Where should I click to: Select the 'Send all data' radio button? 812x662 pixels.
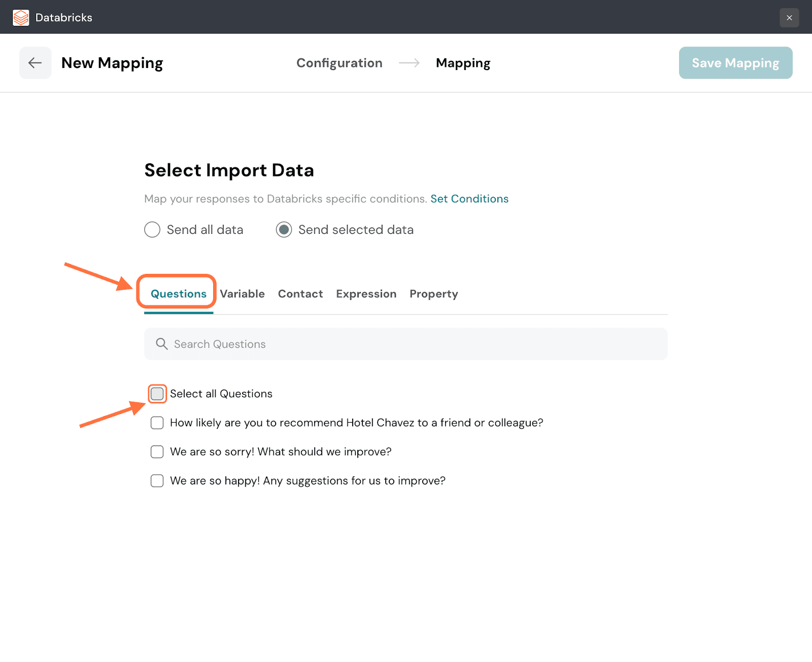[152, 230]
